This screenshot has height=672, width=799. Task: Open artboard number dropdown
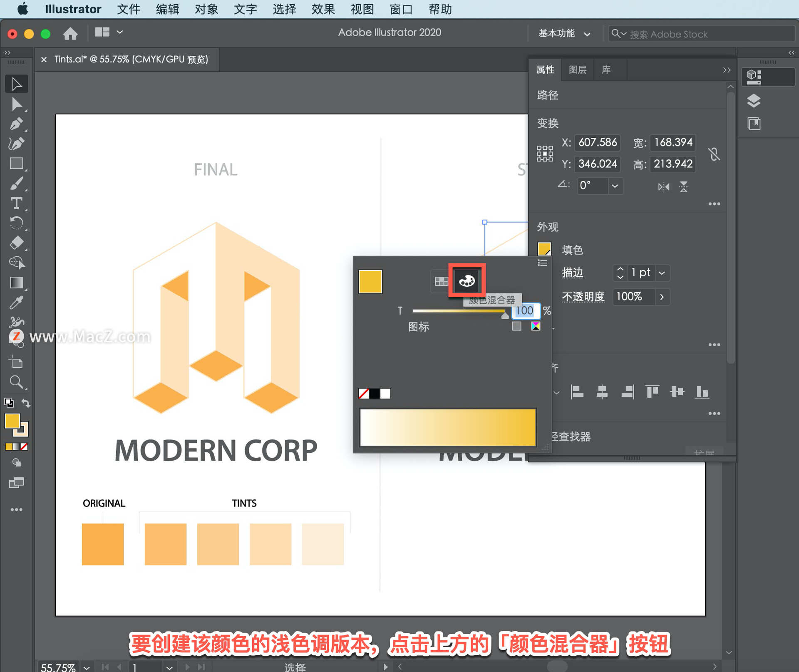click(169, 667)
